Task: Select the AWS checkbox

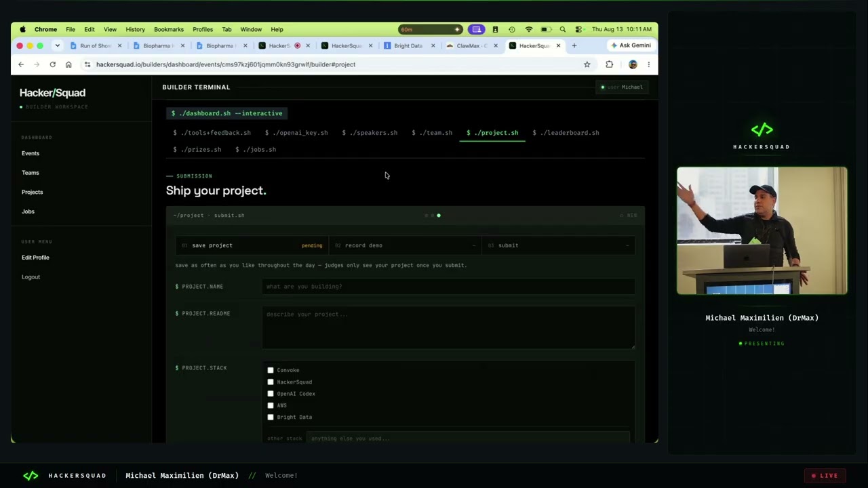Action: tap(271, 405)
